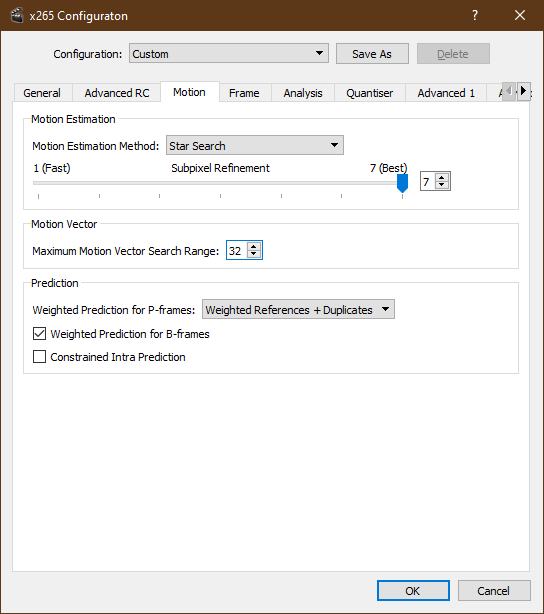The width and height of the screenshot is (544, 614).
Task: Go to the Analysis tab
Action: point(303,93)
